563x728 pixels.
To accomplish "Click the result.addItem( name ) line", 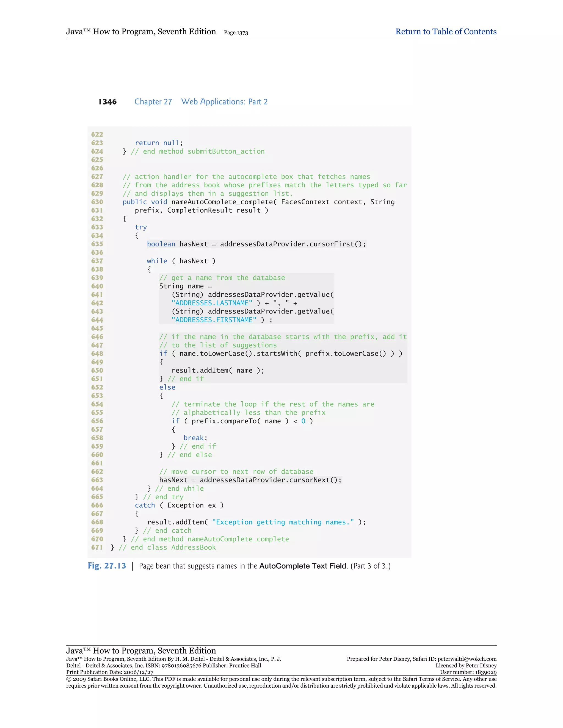I will 218,370.
